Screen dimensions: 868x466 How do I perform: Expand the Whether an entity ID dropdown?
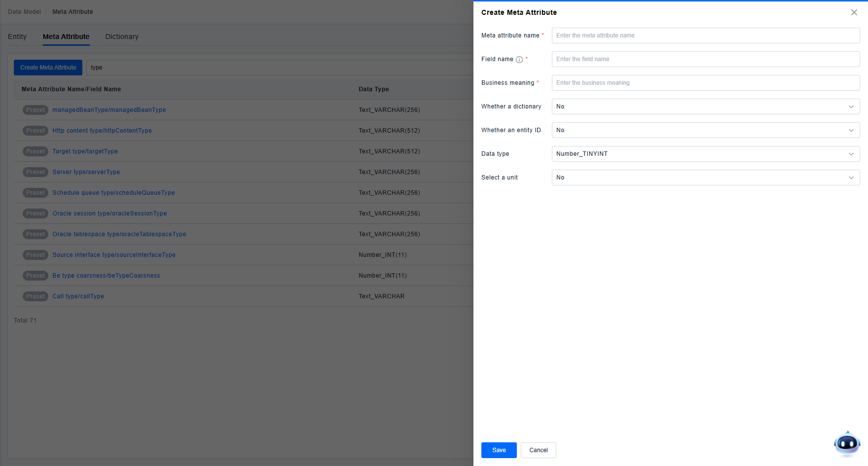(x=705, y=130)
